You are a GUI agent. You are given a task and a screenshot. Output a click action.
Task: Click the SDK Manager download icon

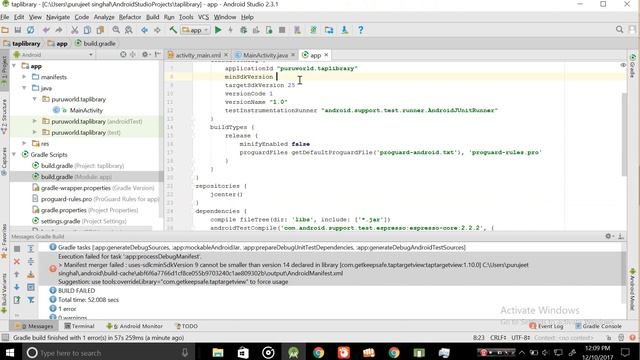pos(344,30)
